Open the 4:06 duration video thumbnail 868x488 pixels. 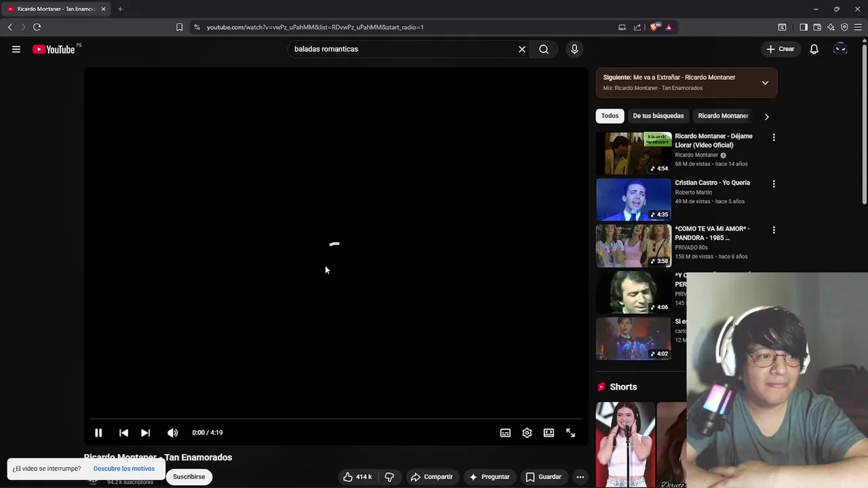click(633, 292)
